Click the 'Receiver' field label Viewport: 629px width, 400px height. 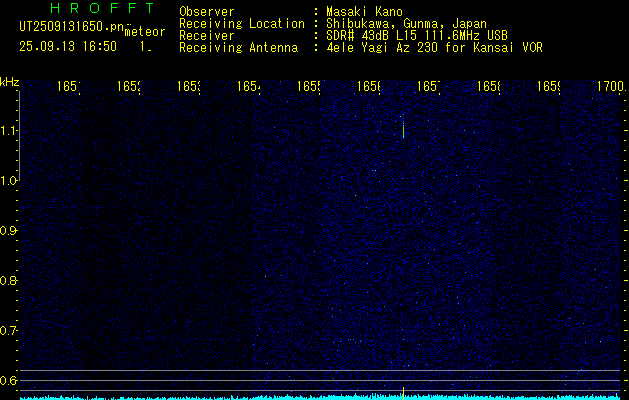[207, 36]
